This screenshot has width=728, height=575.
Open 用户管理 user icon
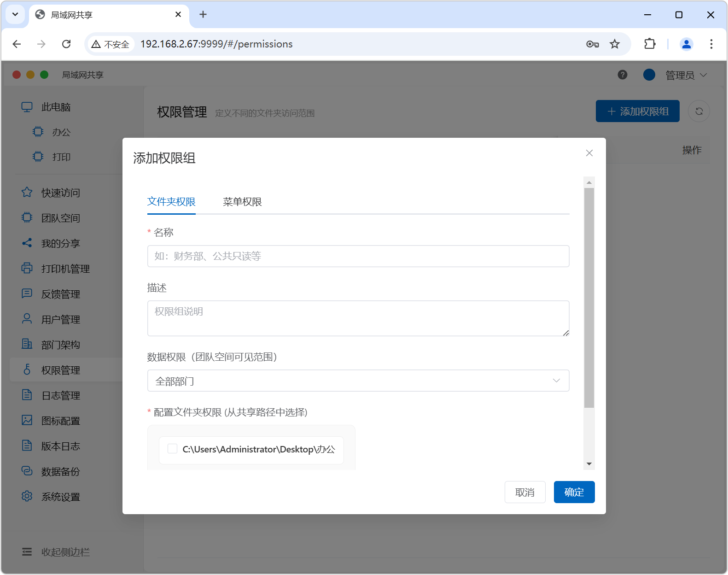click(27, 319)
